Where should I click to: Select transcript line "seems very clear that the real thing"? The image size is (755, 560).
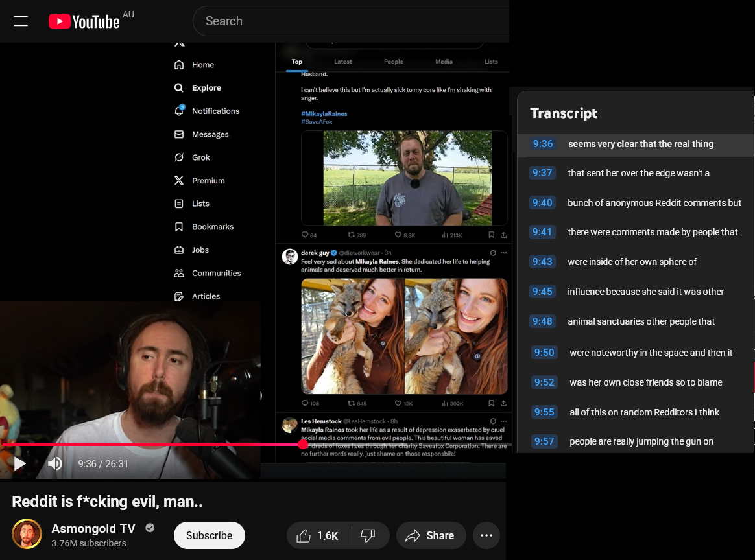pos(641,144)
